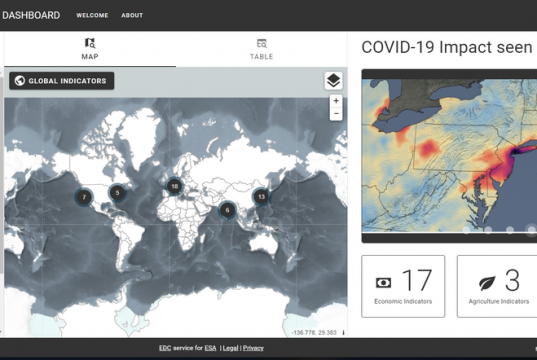Select the second carousel dot indicator
The width and height of the screenshot is (537, 360).
[488, 229]
